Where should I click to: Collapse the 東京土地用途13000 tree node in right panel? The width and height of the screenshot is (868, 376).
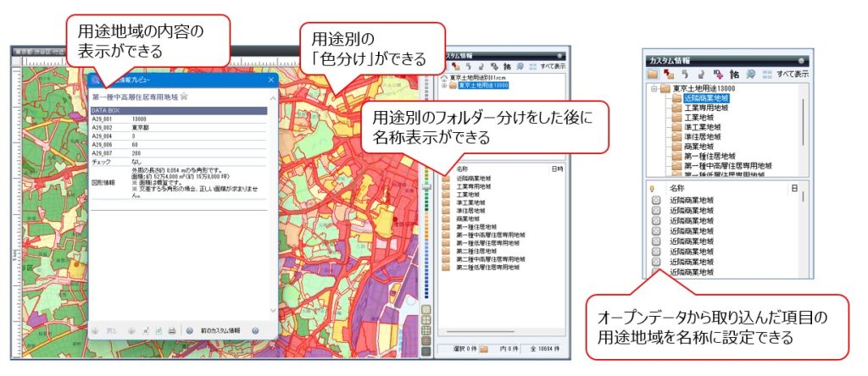(654, 88)
